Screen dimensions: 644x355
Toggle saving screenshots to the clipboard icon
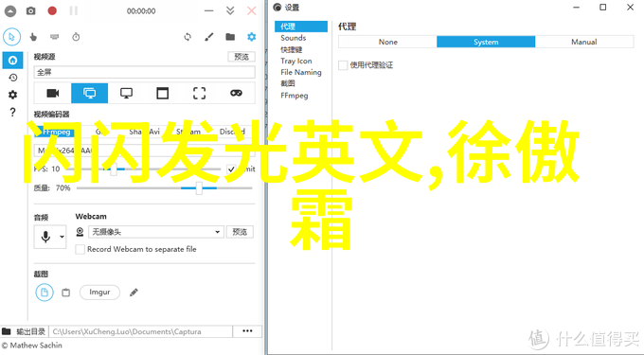[65, 293]
